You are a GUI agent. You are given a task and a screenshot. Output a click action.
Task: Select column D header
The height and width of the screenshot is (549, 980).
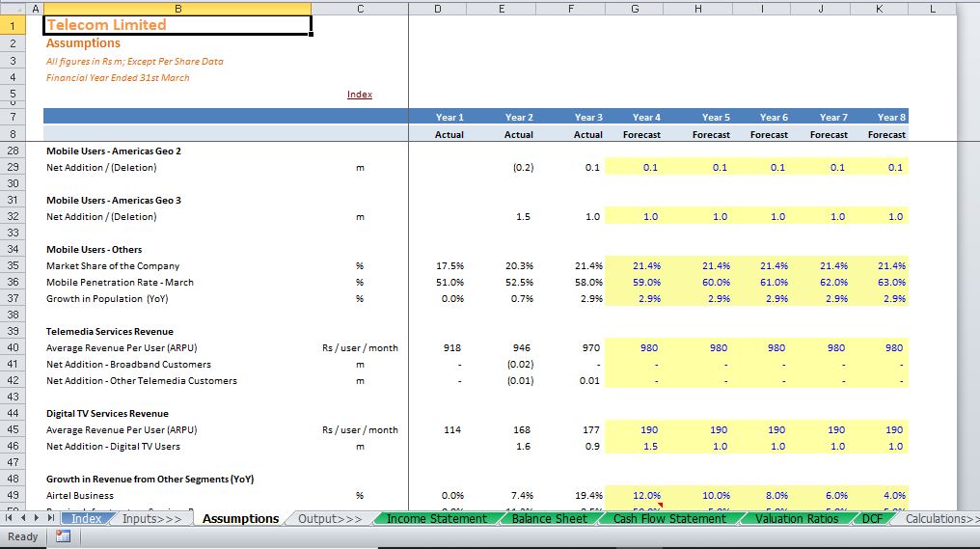pos(438,9)
